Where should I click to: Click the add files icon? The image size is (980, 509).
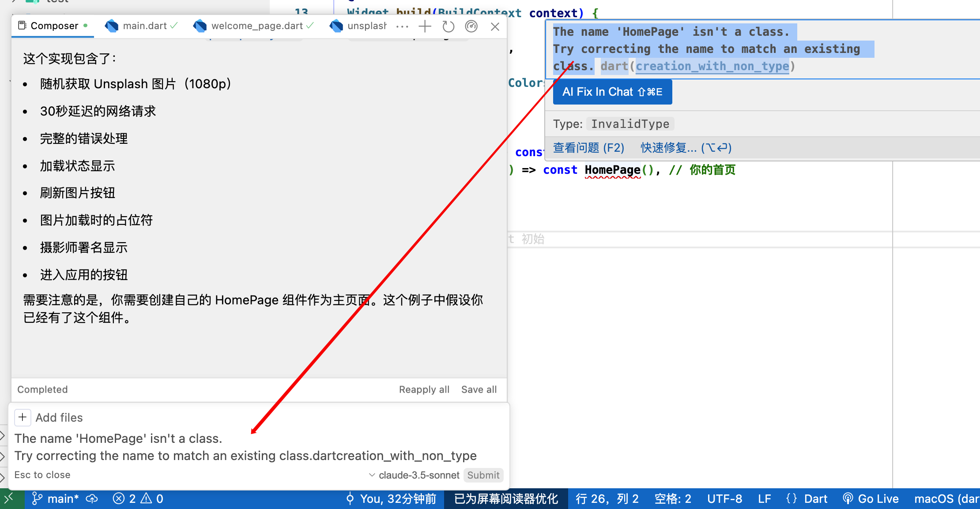click(23, 418)
